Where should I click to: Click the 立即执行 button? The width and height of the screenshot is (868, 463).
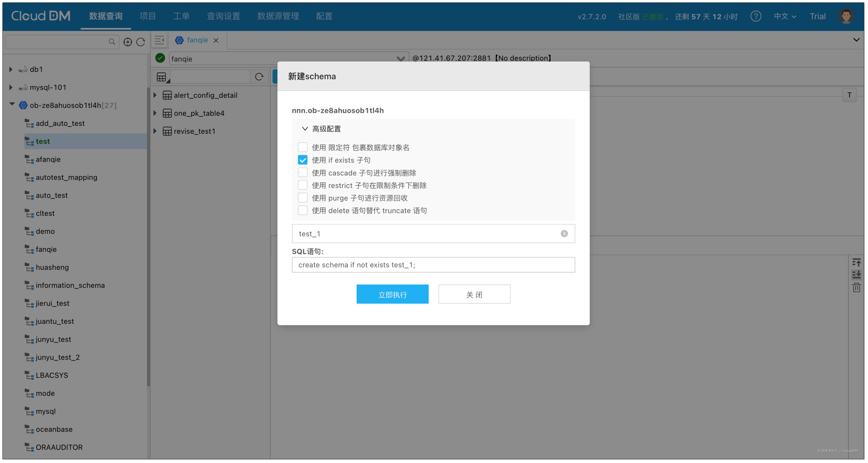[x=392, y=294]
